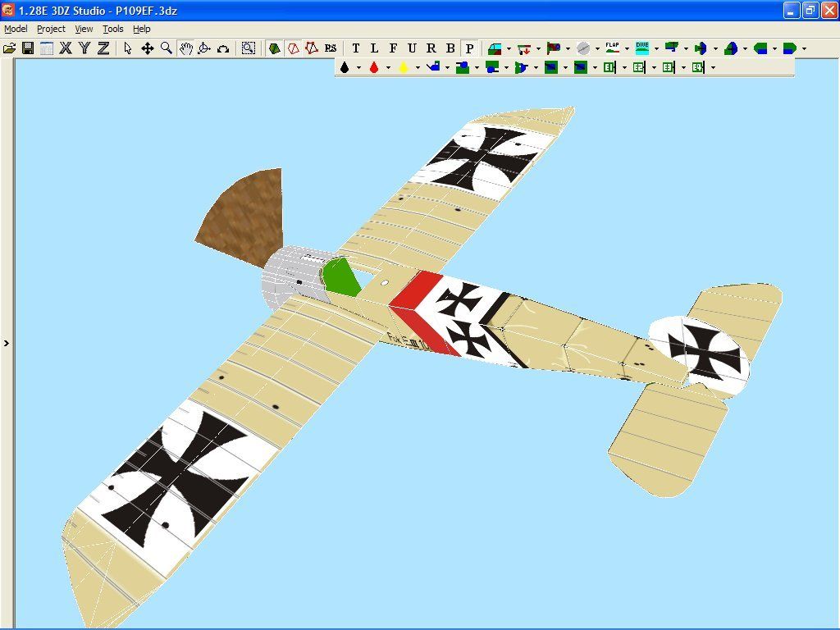Switch to the F (front) view
Viewport: 840px width, 630px height.
click(x=393, y=48)
